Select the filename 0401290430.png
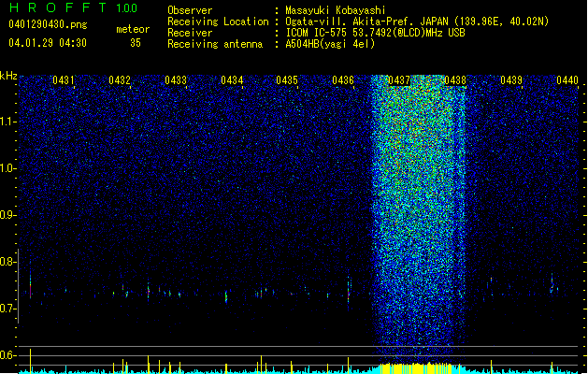Screen dimensions: 588x374 click(48, 24)
